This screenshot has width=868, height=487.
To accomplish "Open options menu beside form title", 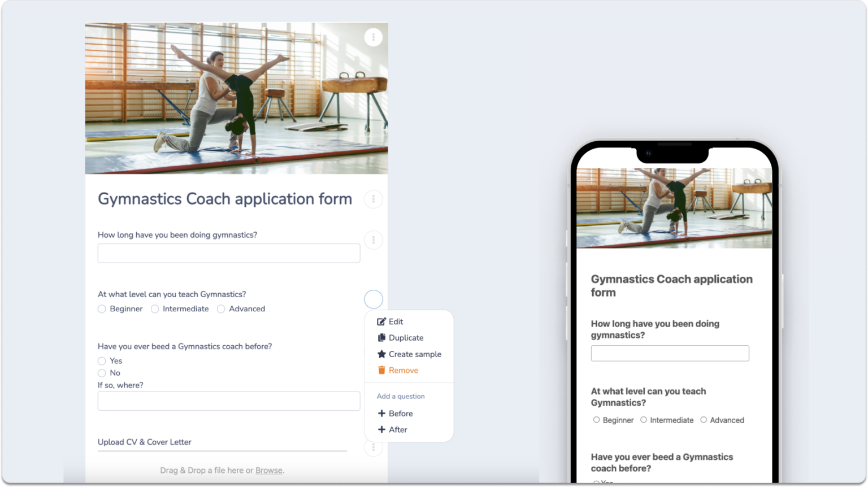I will point(373,199).
